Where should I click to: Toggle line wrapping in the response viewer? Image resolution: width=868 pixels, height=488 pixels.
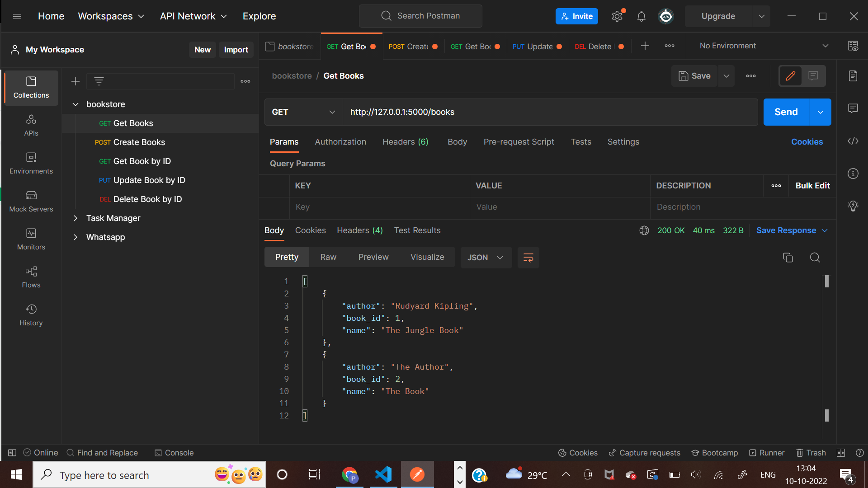(x=528, y=258)
